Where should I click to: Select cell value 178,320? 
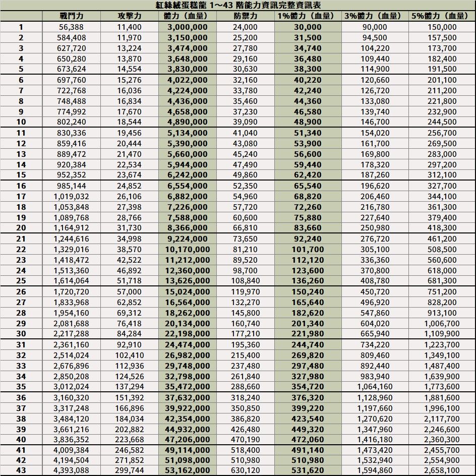point(375,165)
